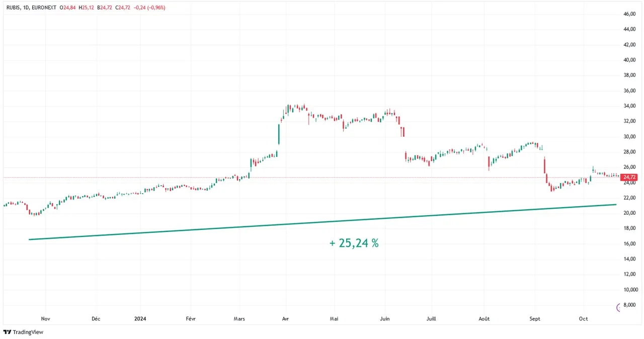Image resolution: width=644 pixels, height=339 pixels.
Task: Click the Juin month label on time axis
Action: [x=385, y=318]
